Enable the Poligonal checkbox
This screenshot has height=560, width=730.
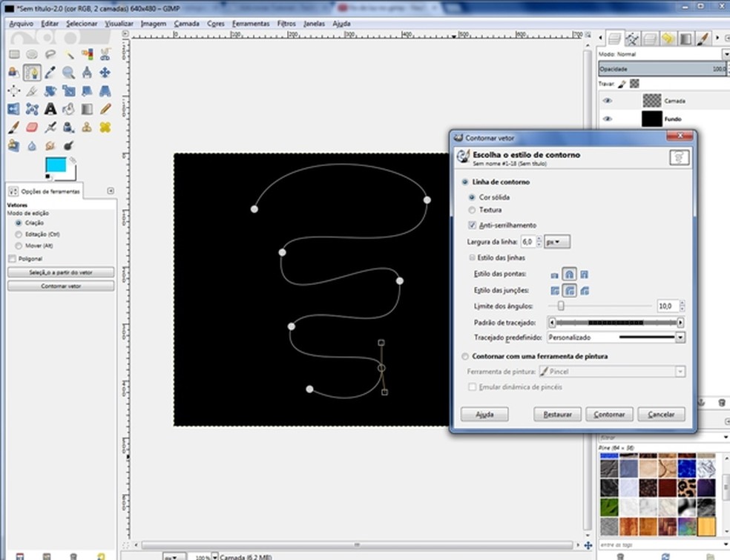tap(12, 259)
